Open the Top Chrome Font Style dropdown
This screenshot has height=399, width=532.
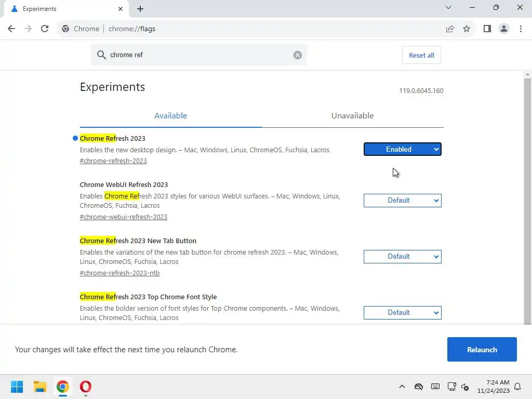point(403,312)
